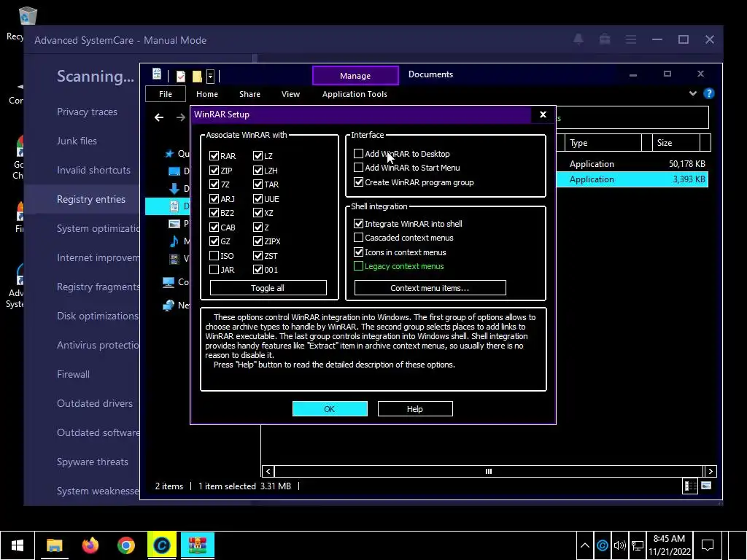This screenshot has width=747, height=560.
Task: Select Firewall in Advanced SystemCare list
Action: 73,374
